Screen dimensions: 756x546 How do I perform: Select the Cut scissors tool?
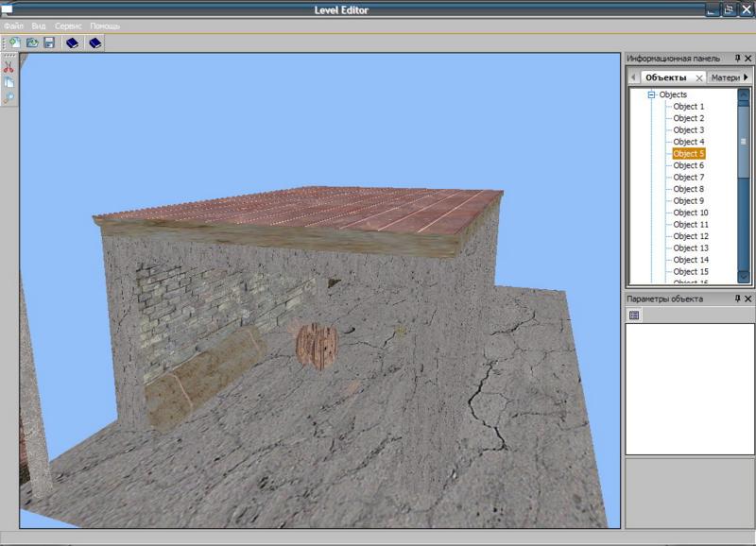pos(9,67)
